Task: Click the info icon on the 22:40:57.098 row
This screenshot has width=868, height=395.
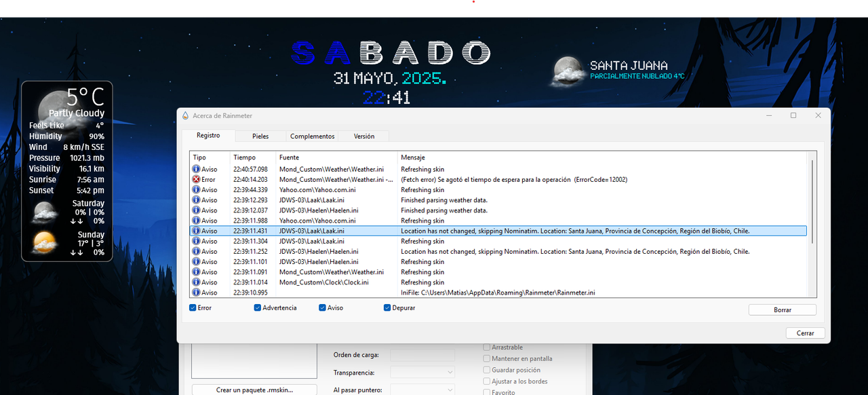Action: pos(196,169)
